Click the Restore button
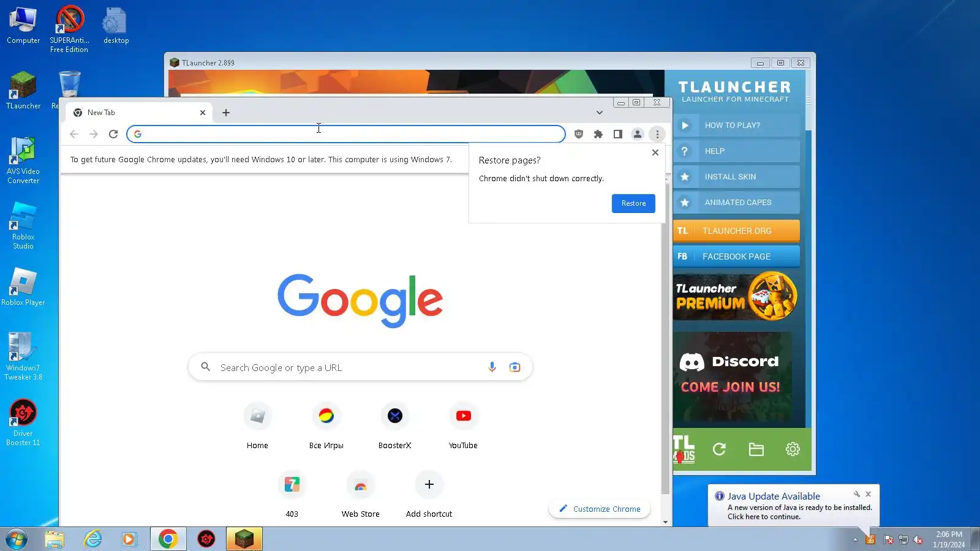This screenshot has height=551, width=980. (633, 203)
